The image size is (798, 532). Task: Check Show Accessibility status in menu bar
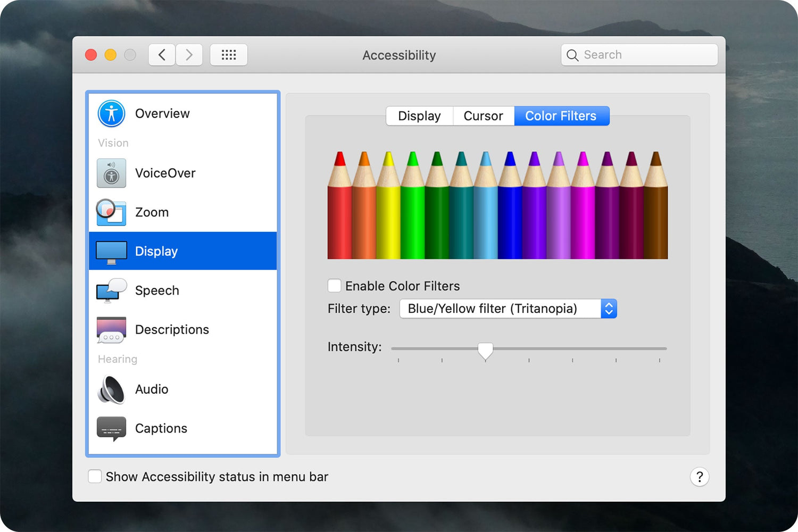coord(95,476)
